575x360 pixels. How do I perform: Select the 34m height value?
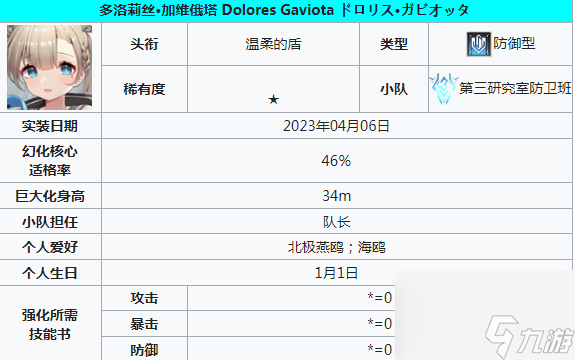coord(337,196)
